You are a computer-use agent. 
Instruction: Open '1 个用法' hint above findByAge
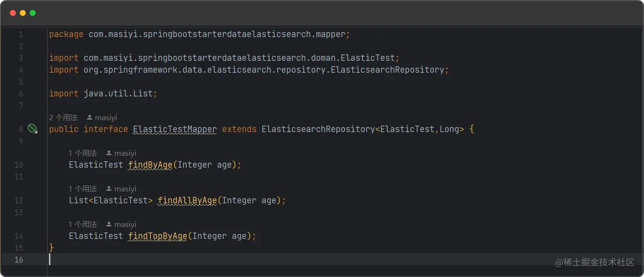[83, 153]
